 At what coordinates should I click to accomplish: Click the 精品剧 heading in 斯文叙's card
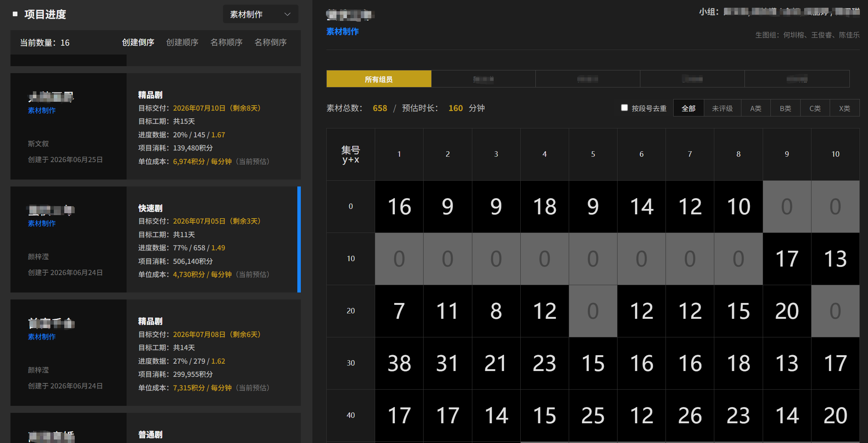pyautogui.click(x=150, y=95)
